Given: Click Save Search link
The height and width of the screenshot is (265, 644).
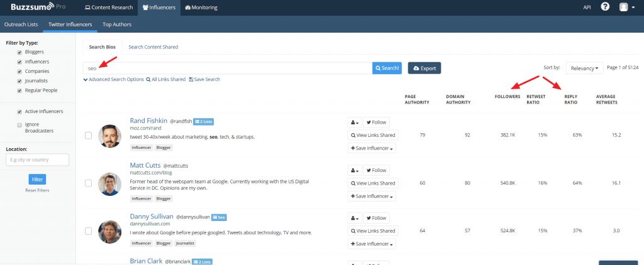Looking at the screenshot, I should point(204,80).
